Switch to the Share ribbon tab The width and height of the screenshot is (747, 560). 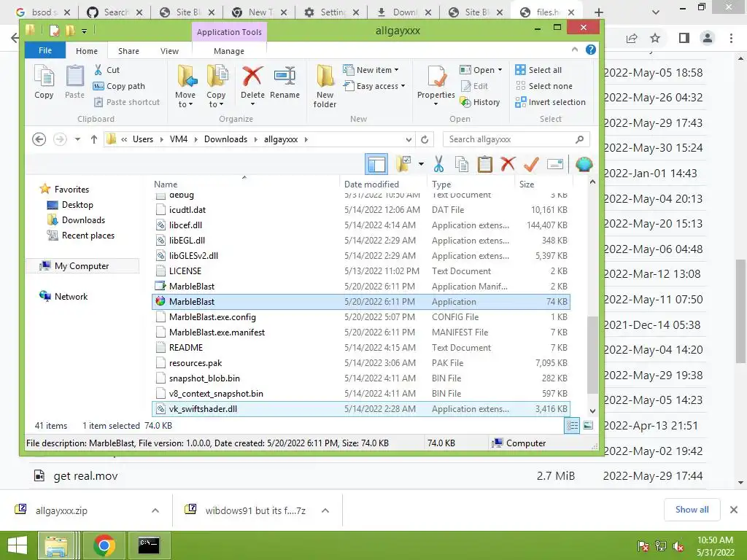pyautogui.click(x=128, y=51)
